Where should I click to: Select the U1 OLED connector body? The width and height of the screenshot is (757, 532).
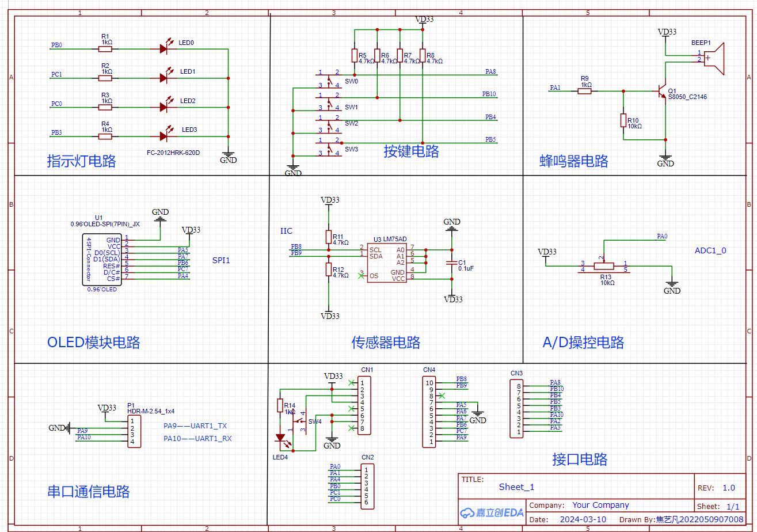[x=102, y=260]
